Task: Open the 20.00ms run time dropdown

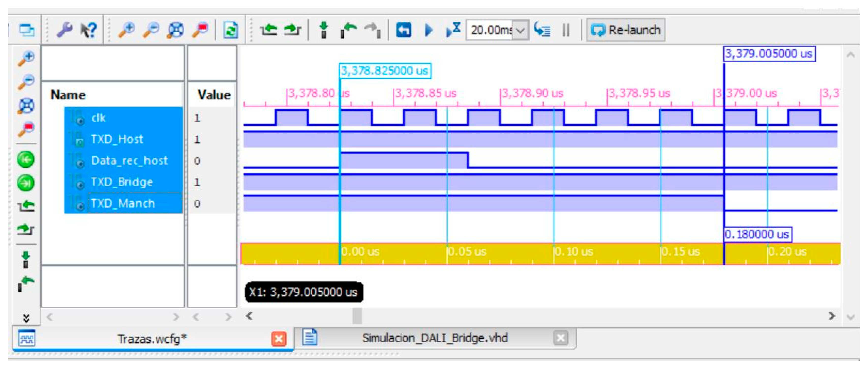Action: 520,30
